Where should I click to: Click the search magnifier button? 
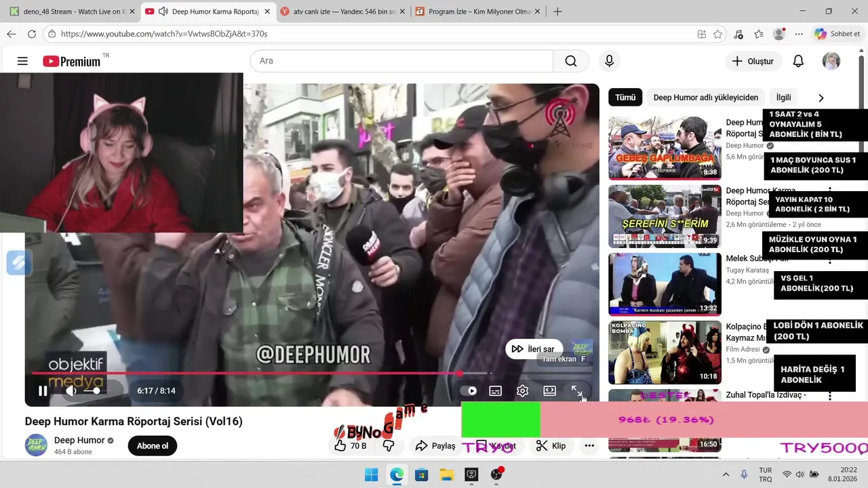(x=571, y=61)
